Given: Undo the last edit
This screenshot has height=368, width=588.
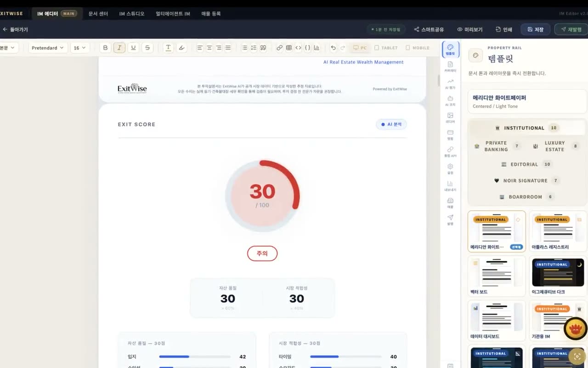Looking at the screenshot, I should click(x=333, y=48).
